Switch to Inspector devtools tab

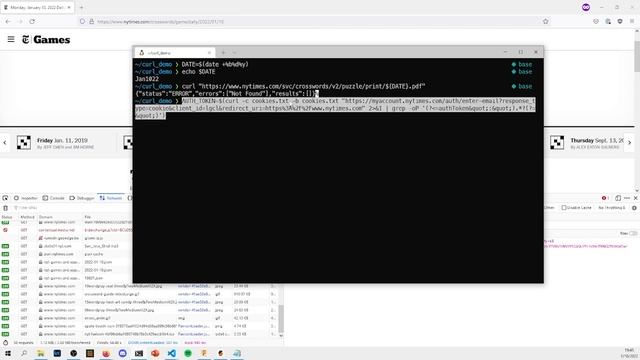(25, 198)
